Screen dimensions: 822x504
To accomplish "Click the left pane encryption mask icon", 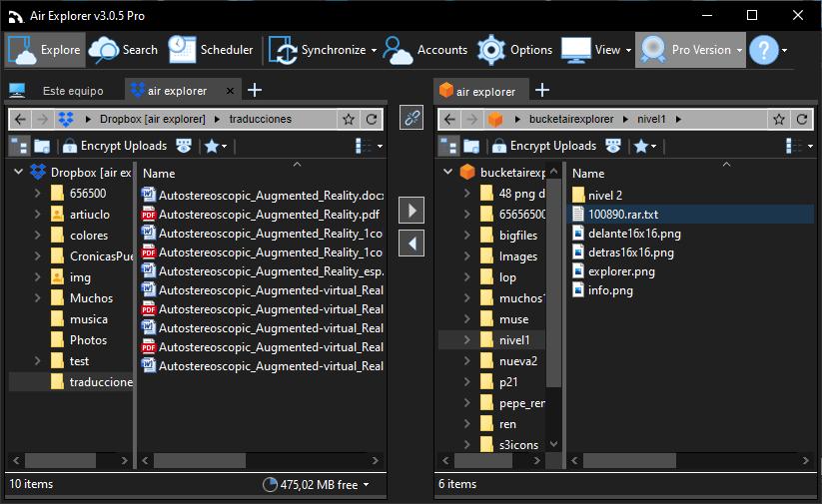I will [x=184, y=146].
